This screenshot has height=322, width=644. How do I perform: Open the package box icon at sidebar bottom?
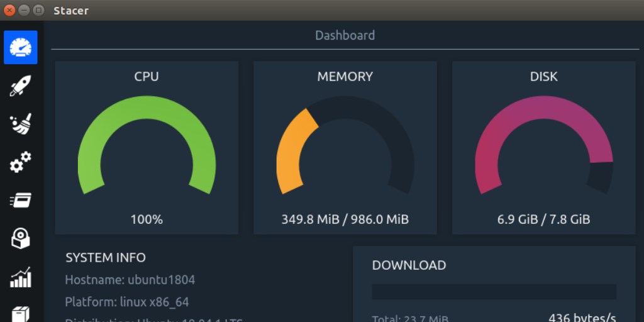(x=21, y=314)
